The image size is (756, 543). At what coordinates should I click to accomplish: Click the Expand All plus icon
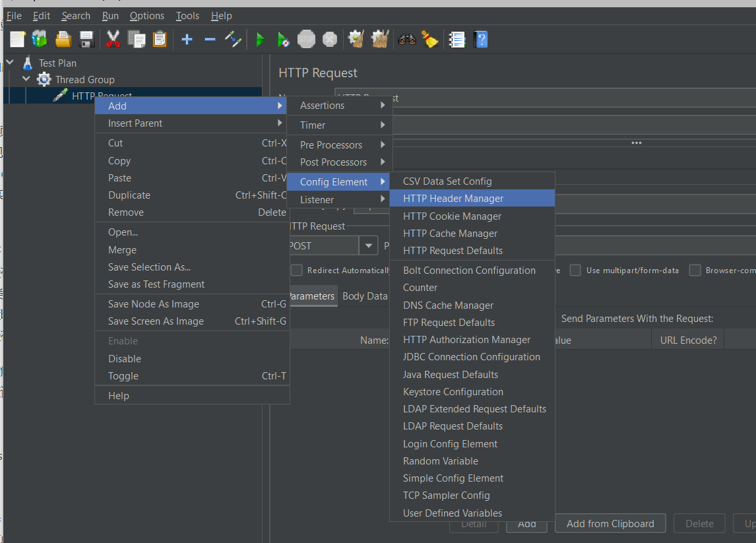[x=187, y=39]
